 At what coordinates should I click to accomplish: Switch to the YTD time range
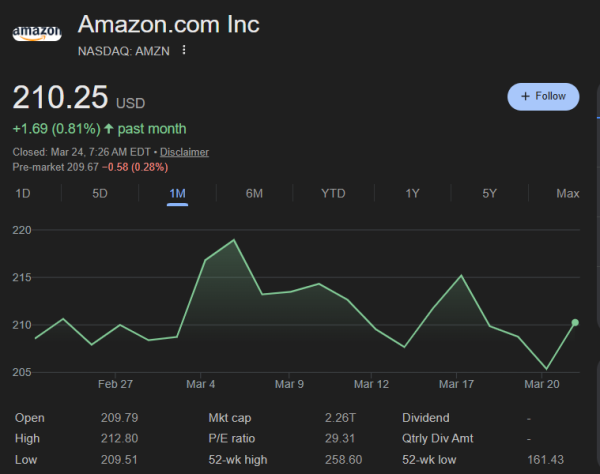(333, 193)
